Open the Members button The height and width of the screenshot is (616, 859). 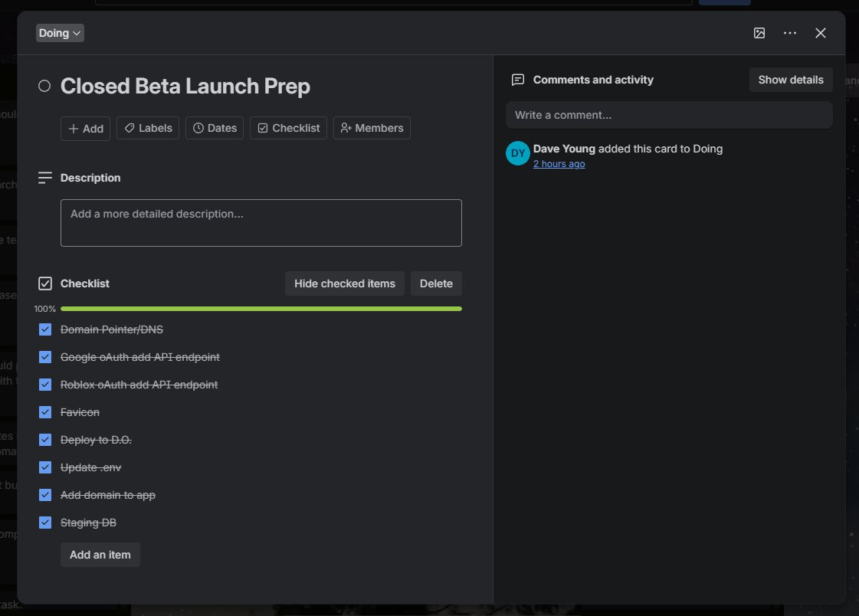[x=372, y=128]
